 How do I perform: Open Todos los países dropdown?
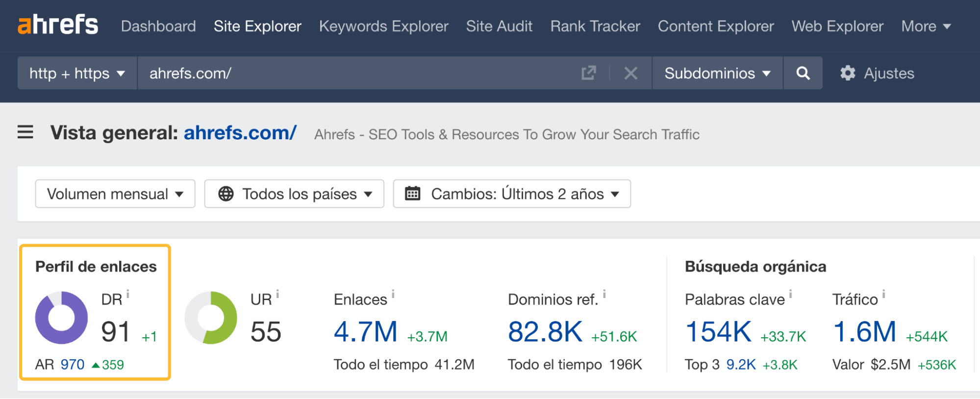pyautogui.click(x=294, y=194)
